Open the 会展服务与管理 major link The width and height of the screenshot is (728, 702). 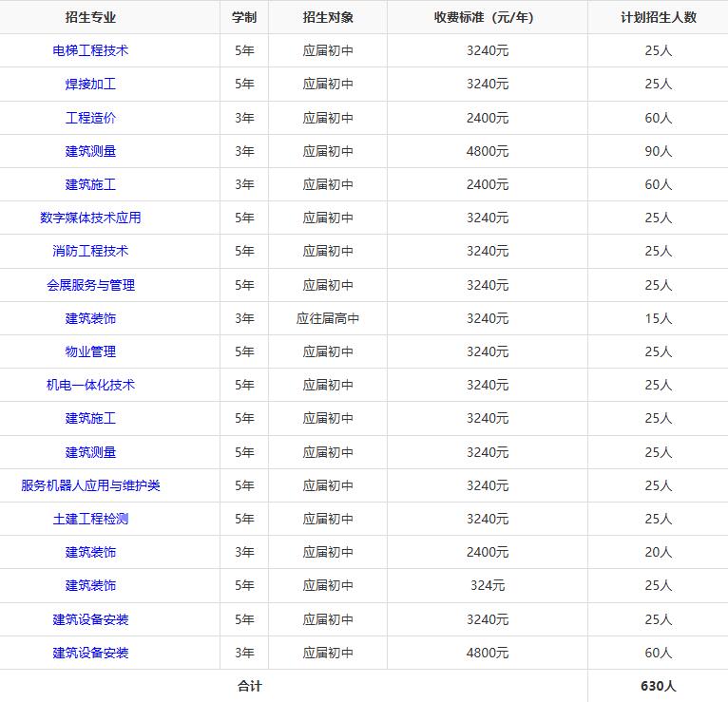coord(90,285)
